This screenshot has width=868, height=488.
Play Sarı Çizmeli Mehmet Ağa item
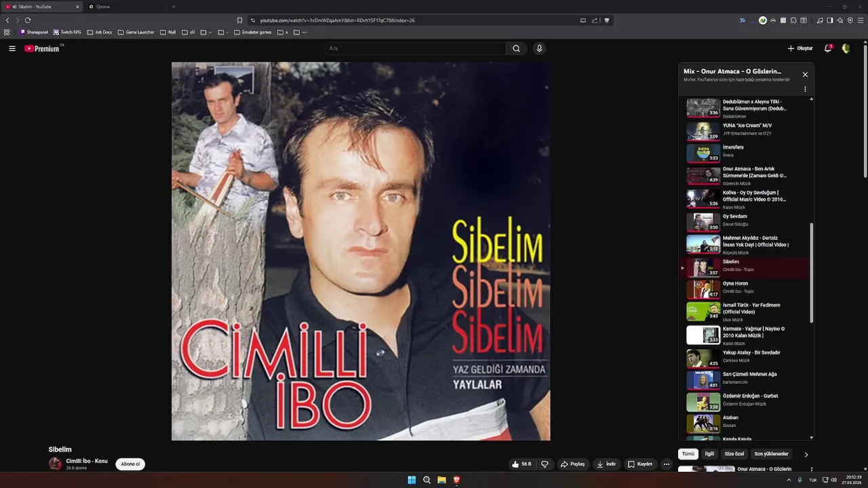(745, 379)
